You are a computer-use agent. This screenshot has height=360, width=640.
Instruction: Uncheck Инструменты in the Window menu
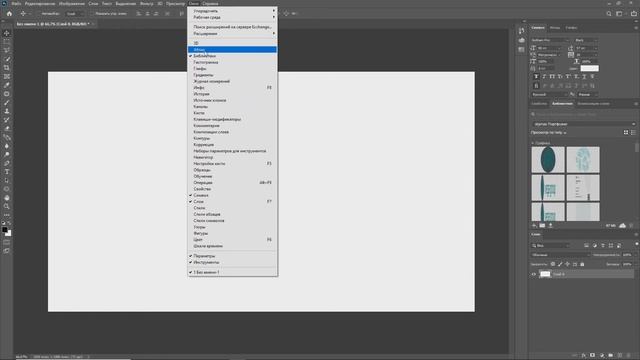232,262
